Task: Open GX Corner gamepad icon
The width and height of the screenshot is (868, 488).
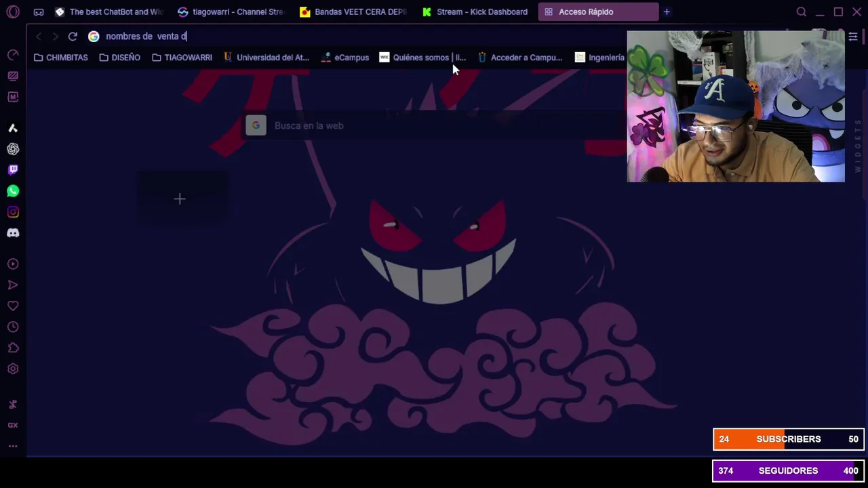Action: click(39, 12)
